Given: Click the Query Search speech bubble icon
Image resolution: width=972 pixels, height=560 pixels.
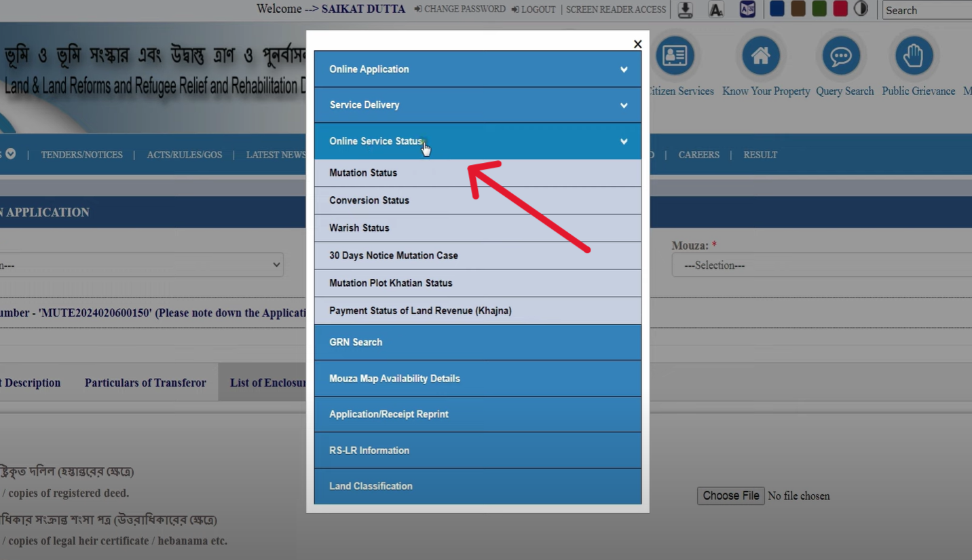Looking at the screenshot, I should (x=841, y=56).
